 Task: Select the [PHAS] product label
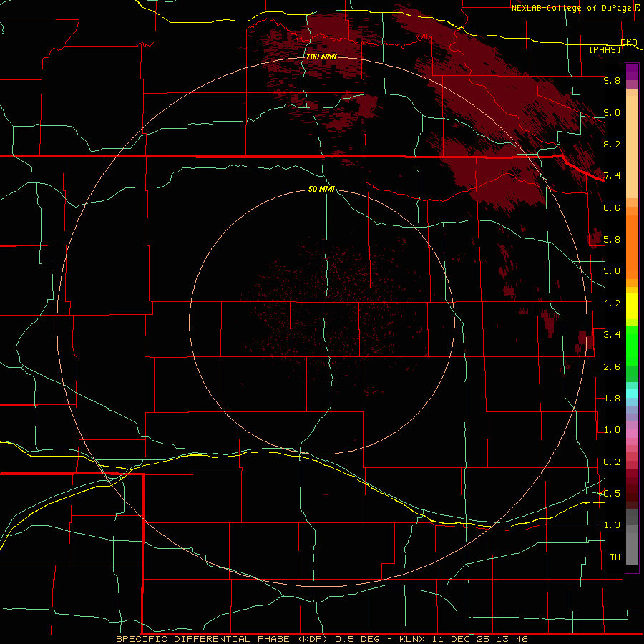click(605, 49)
